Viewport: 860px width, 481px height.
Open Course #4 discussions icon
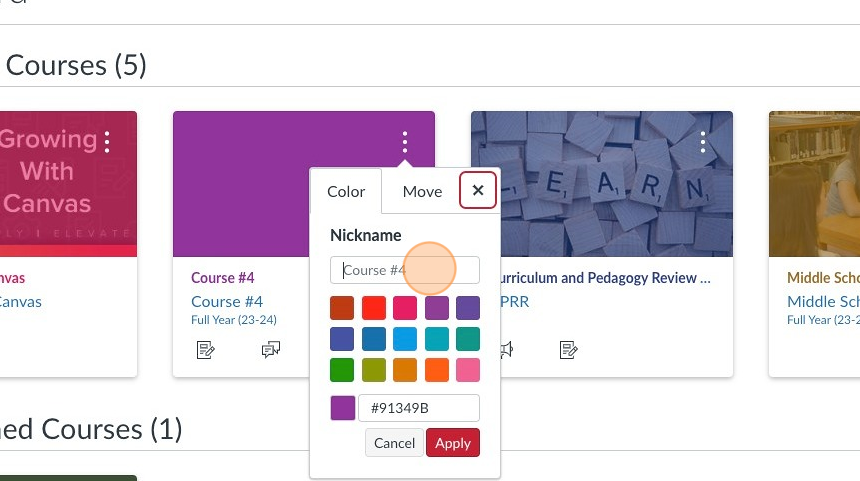pos(270,349)
